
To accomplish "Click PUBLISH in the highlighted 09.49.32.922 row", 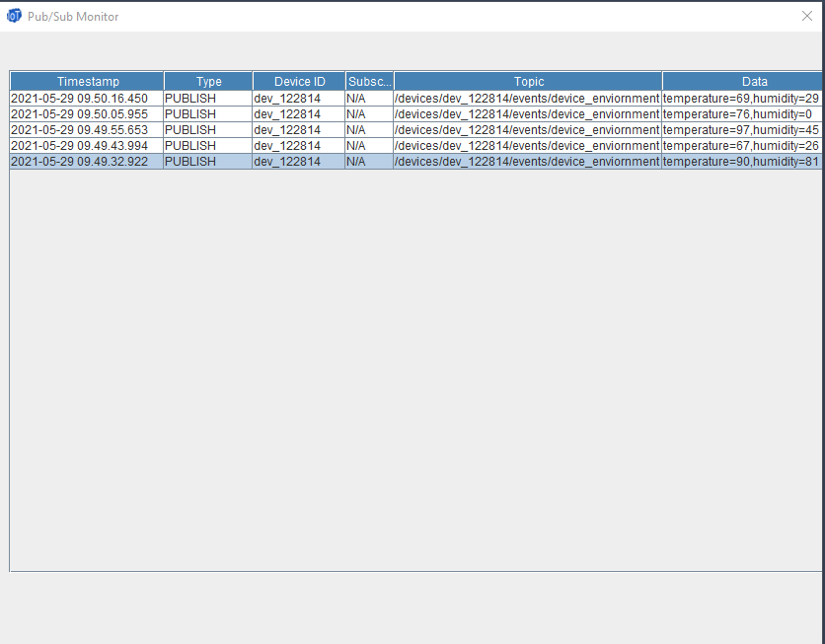I will click(x=189, y=162).
